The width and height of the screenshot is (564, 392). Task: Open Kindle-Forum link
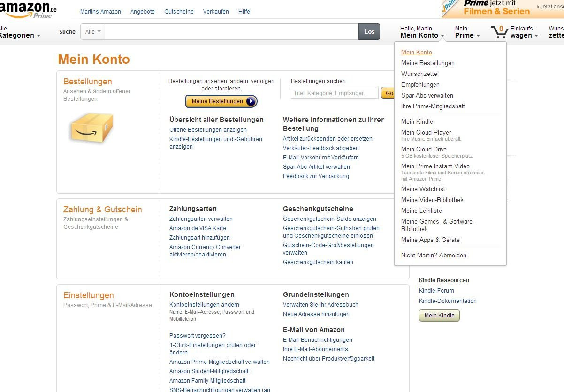point(436,291)
